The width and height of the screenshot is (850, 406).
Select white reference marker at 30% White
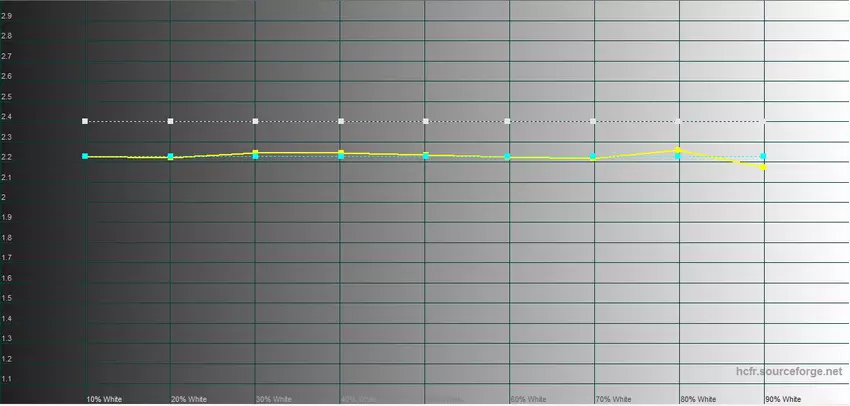[256, 121]
